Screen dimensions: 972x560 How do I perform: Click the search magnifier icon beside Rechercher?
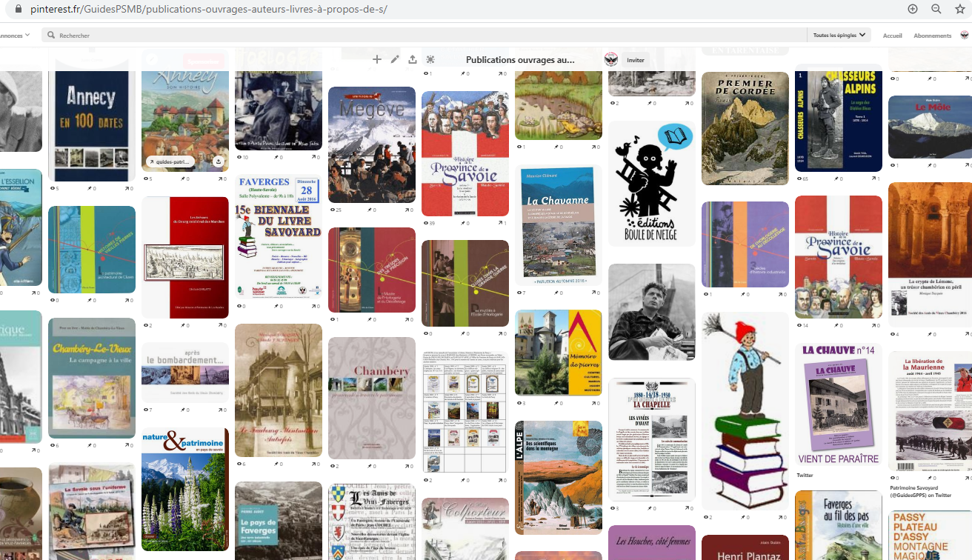coord(51,35)
